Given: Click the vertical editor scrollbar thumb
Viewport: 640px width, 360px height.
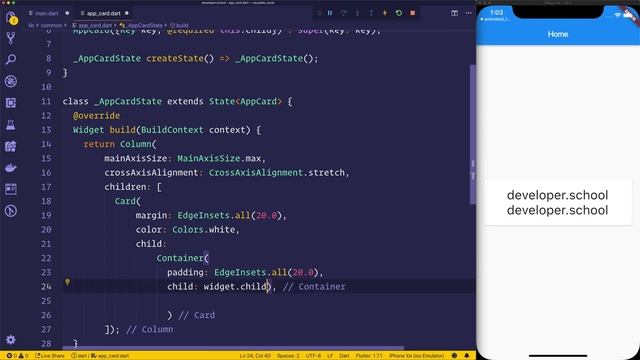Looking at the screenshot, I should click(x=473, y=135).
